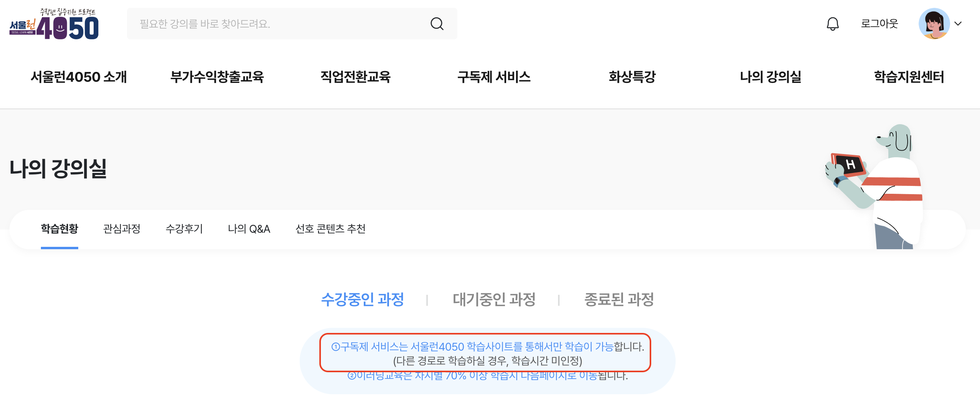The width and height of the screenshot is (980, 408).
Task: Open the 학습지원센터 menu
Action: (x=909, y=77)
